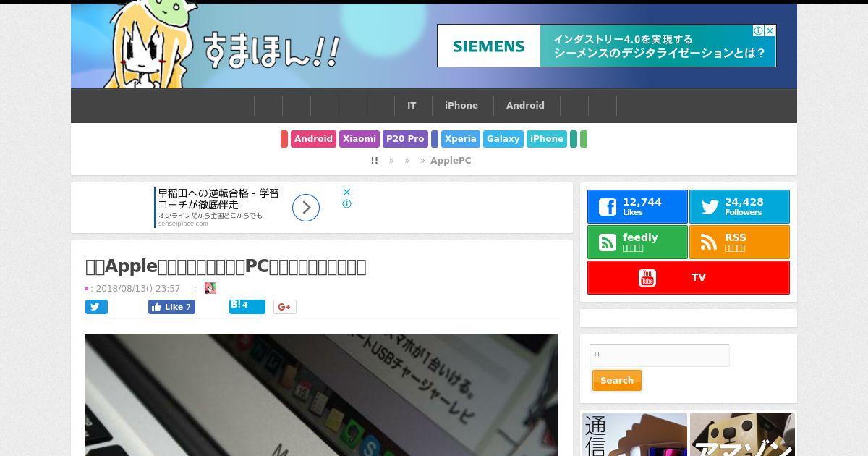Open the article laptop photo
The image size is (868, 456).
[x=322, y=394]
